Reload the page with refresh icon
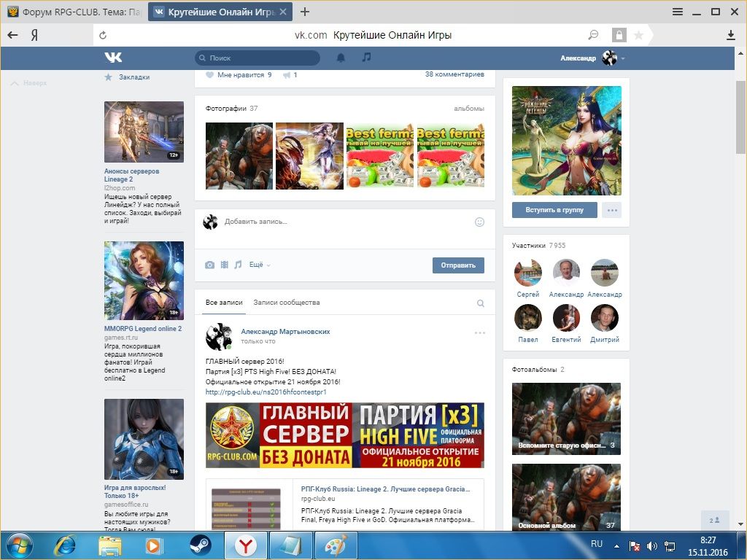 [103, 35]
